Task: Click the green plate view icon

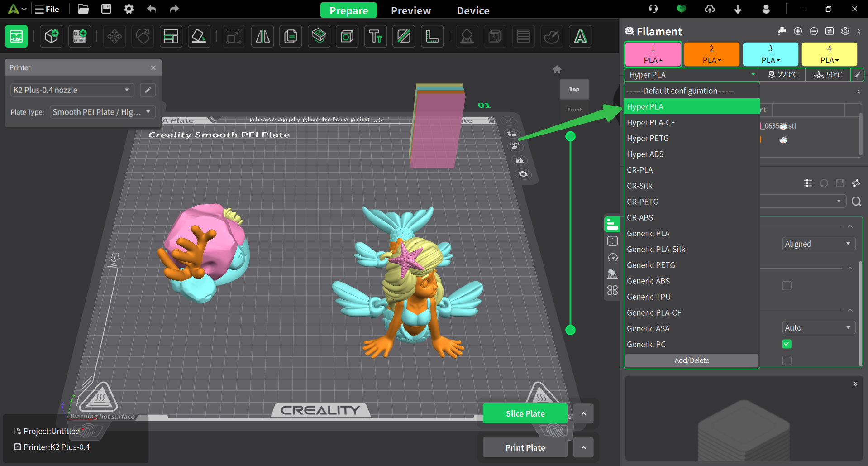Action: pyautogui.click(x=16, y=36)
